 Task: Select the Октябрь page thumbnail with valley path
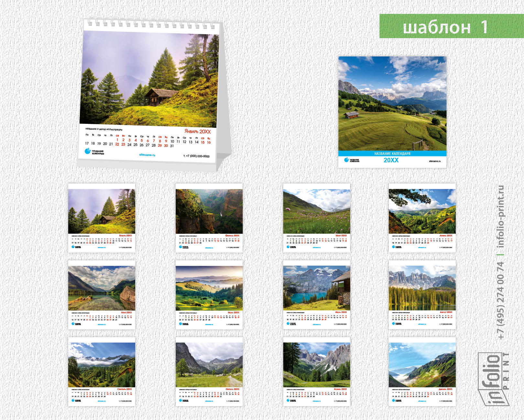pos(209,372)
